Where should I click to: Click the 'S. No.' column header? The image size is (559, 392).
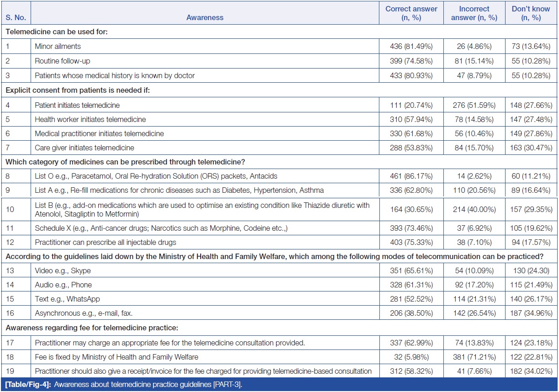16,17
